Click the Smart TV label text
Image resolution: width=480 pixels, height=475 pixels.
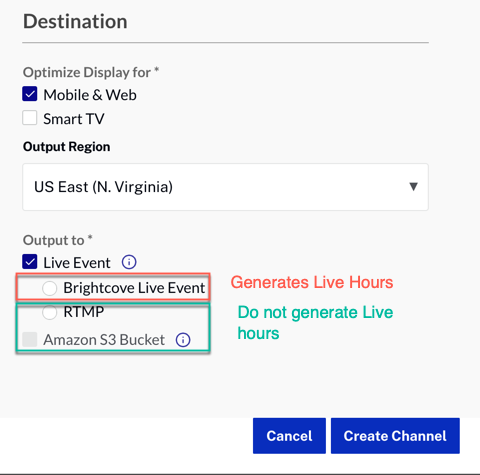(74, 119)
